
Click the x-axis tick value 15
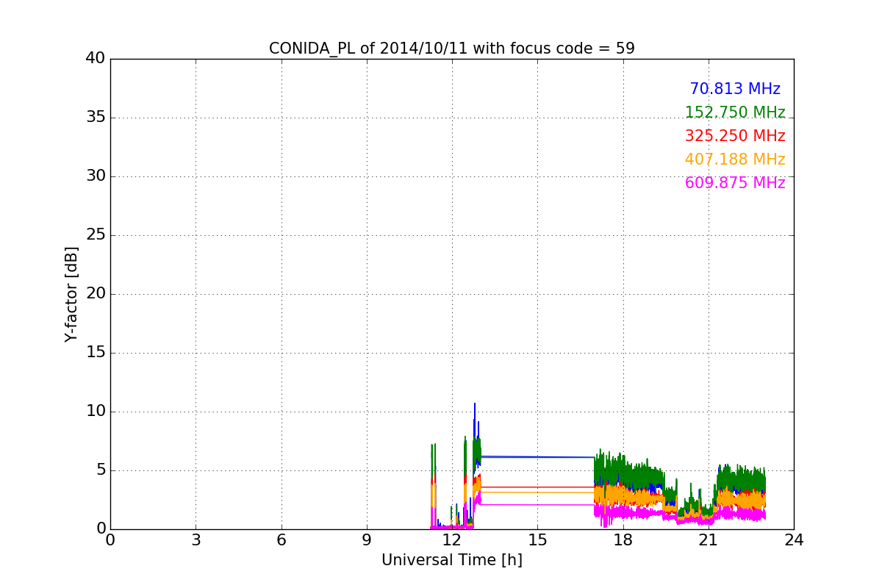pos(537,540)
